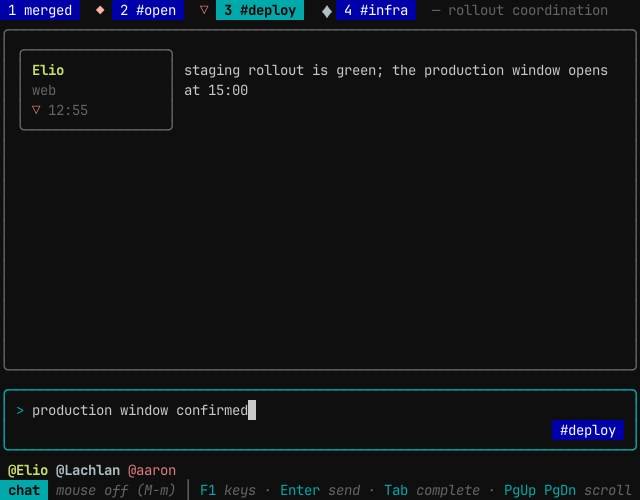640x500 pixels.
Task: Click the 'Tab complete' hint
Action: coord(432,490)
